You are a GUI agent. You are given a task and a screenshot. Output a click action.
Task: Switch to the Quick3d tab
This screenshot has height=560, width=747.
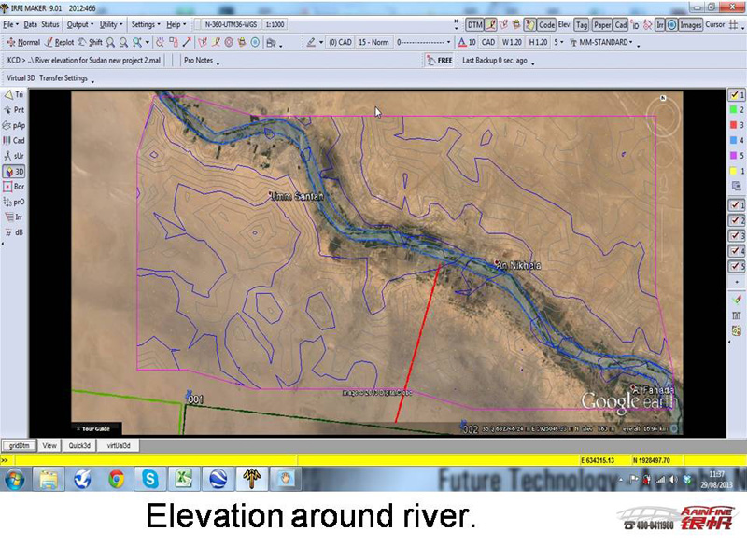click(78, 446)
